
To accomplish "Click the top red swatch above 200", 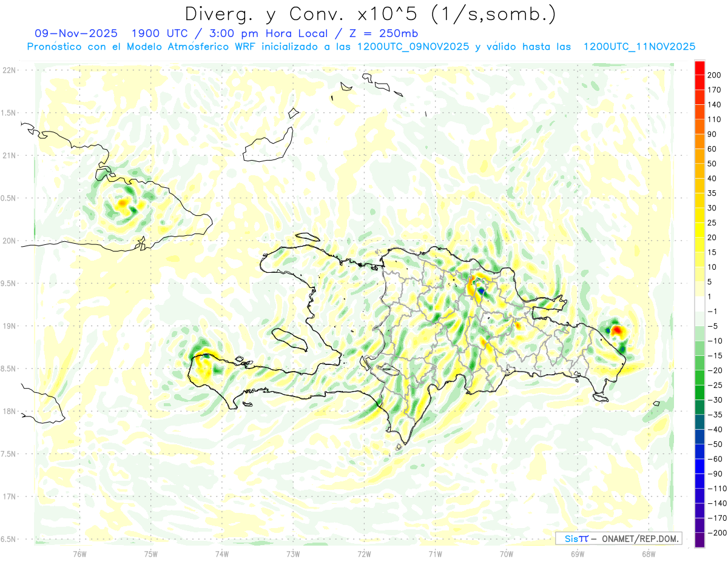I will click(x=699, y=68).
